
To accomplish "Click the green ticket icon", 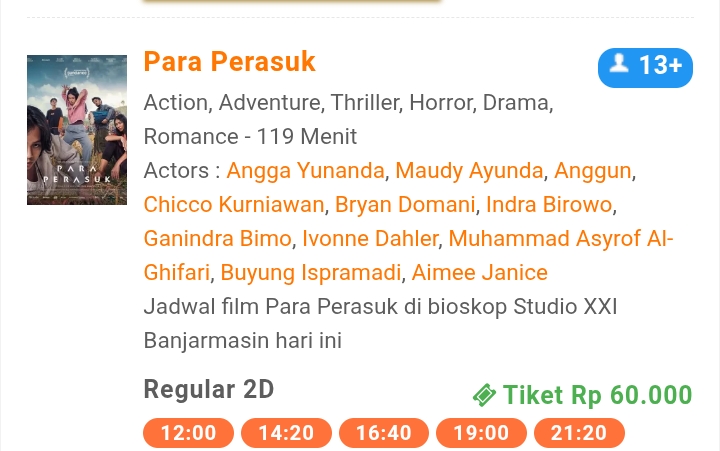I will point(484,396).
